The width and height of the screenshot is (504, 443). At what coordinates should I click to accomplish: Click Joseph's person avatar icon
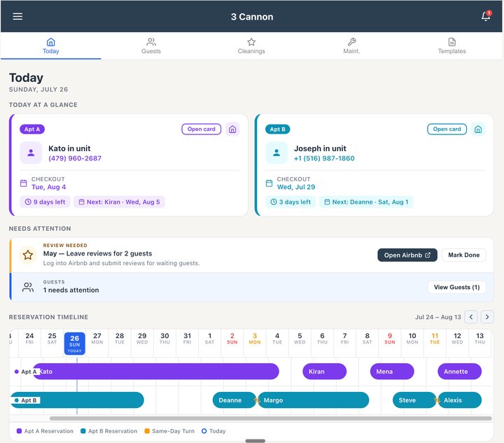pyautogui.click(x=276, y=153)
